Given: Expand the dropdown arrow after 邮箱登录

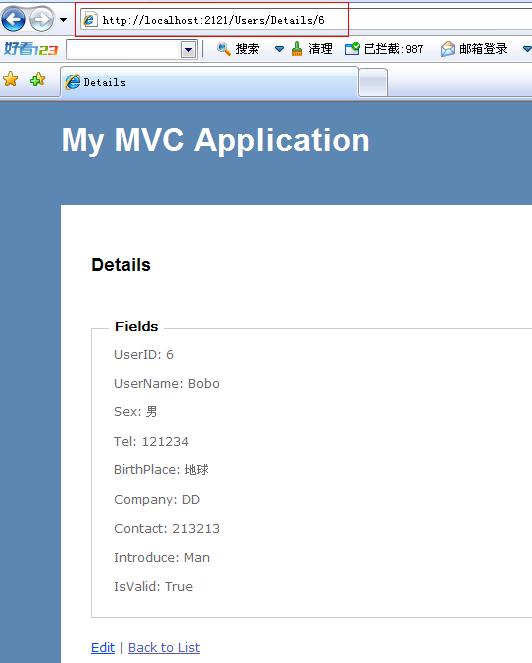Looking at the screenshot, I should [527, 49].
